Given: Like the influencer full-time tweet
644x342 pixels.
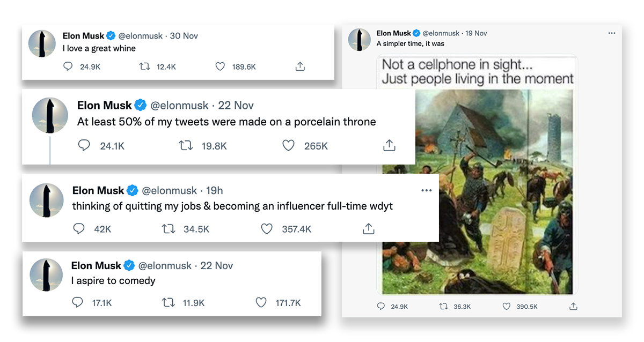Looking at the screenshot, I should pos(267,229).
